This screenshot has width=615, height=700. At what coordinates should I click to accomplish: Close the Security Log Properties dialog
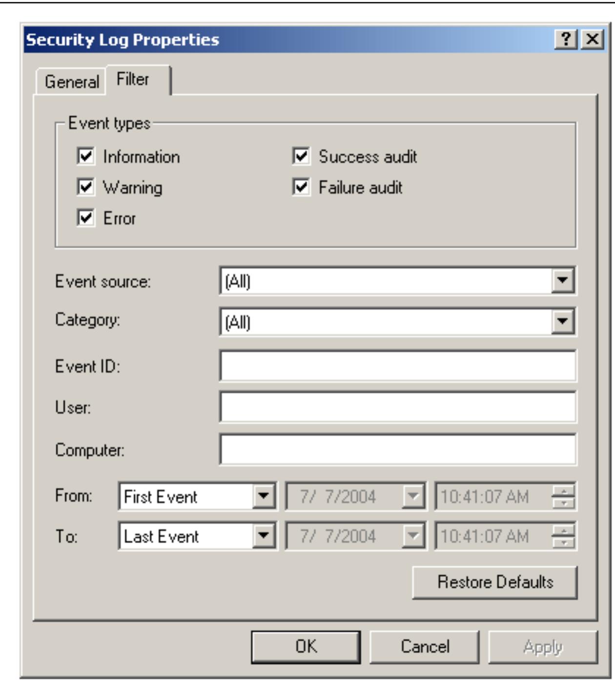pyautogui.click(x=592, y=39)
